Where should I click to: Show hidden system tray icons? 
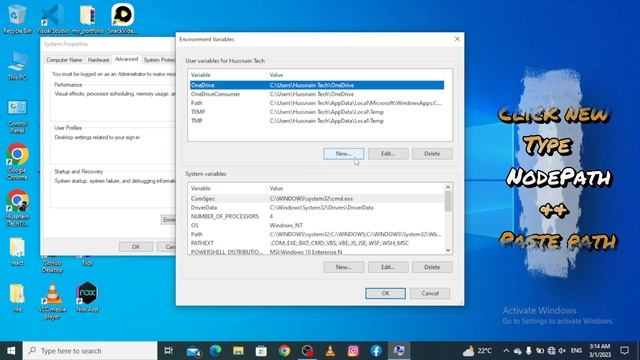coord(506,351)
